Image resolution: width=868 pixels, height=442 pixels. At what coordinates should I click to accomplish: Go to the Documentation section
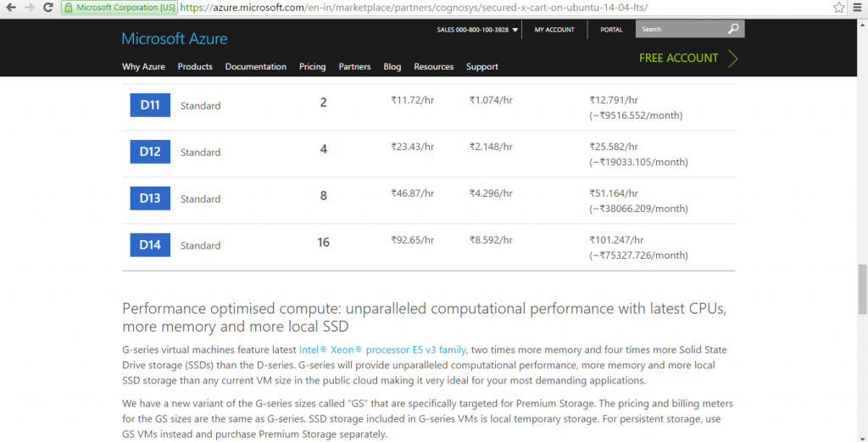click(256, 67)
